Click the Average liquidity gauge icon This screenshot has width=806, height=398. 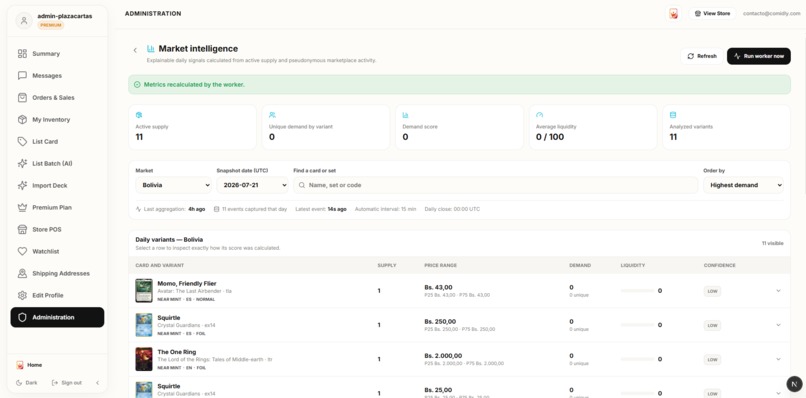tap(539, 115)
